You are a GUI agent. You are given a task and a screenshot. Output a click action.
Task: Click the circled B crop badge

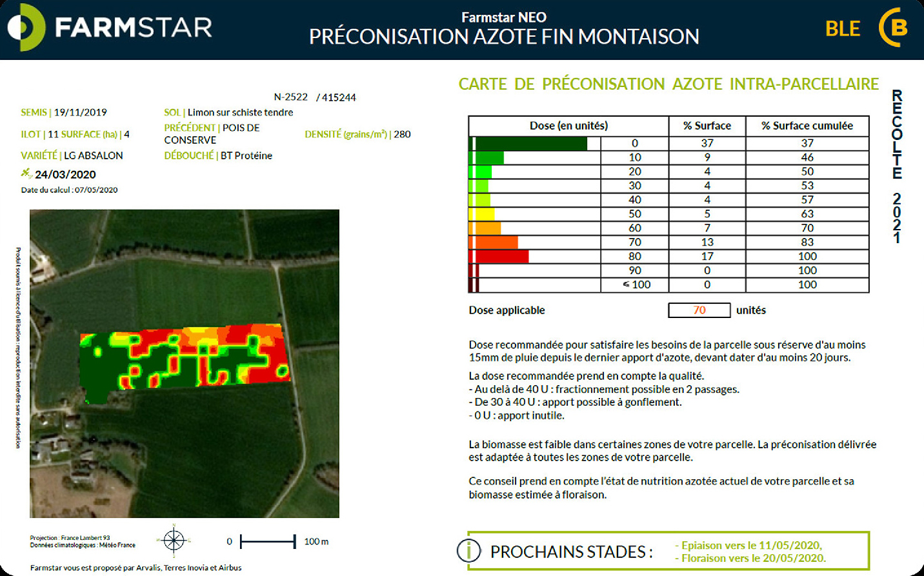[x=895, y=28]
